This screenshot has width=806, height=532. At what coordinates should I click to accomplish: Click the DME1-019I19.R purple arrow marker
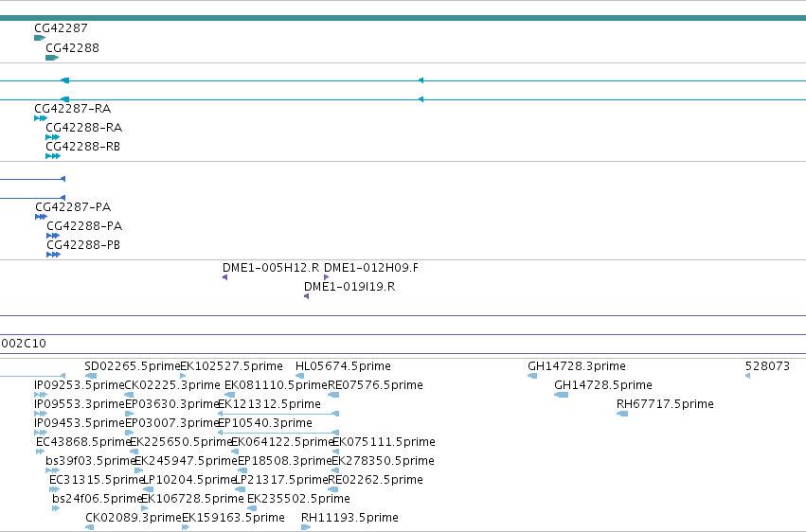(306, 297)
